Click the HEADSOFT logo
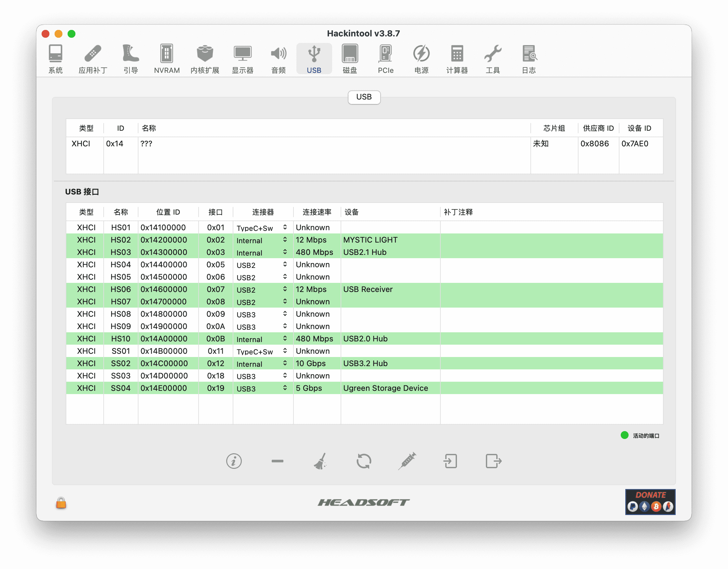The height and width of the screenshot is (569, 728). [364, 502]
